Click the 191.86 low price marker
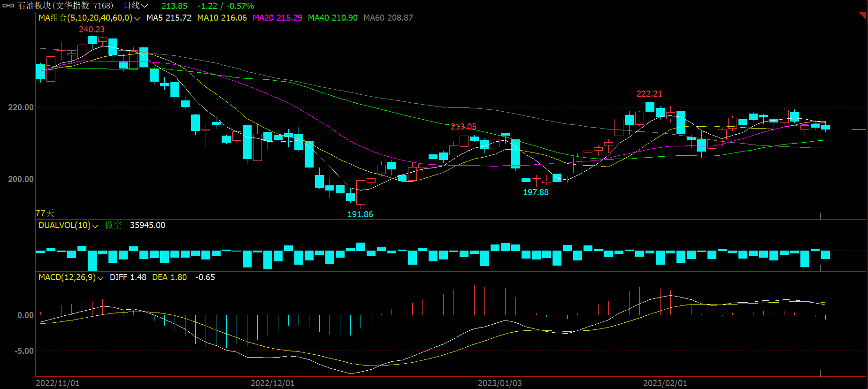Screen dimensions: 868x389 click(x=360, y=214)
